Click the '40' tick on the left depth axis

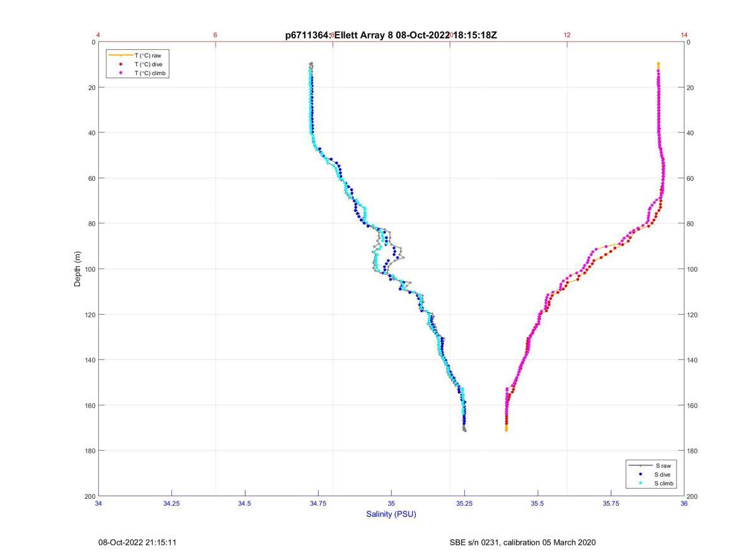tap(92, 133)
